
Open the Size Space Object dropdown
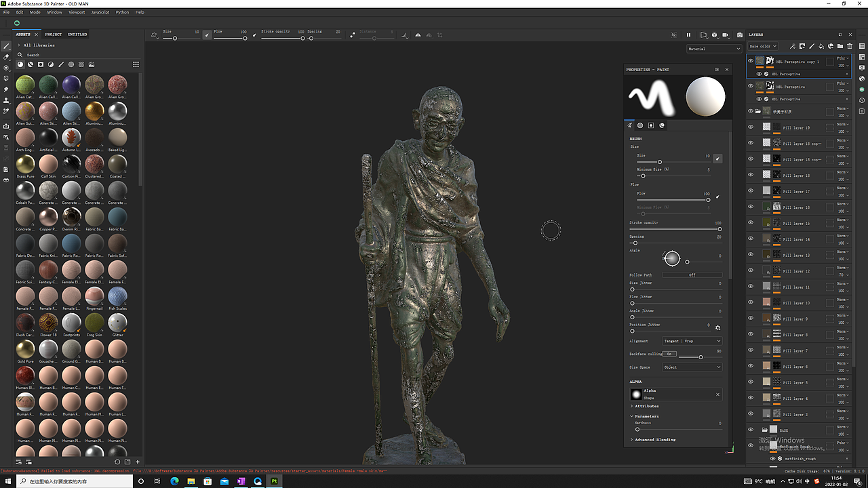point(692,367)
